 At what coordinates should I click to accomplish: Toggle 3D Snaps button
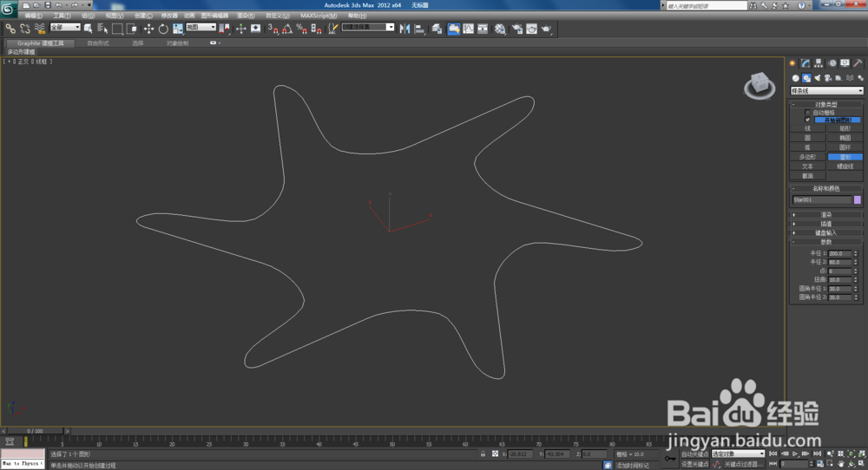273,29
